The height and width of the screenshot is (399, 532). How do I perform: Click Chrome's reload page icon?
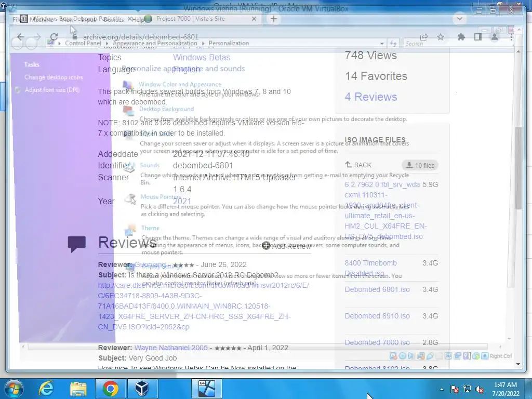54,37
